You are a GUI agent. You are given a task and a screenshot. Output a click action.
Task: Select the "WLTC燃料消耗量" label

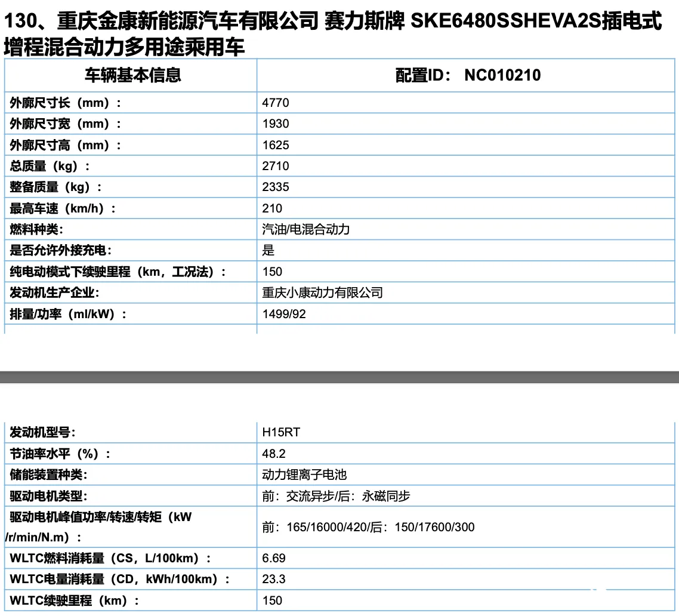[110, 558]
